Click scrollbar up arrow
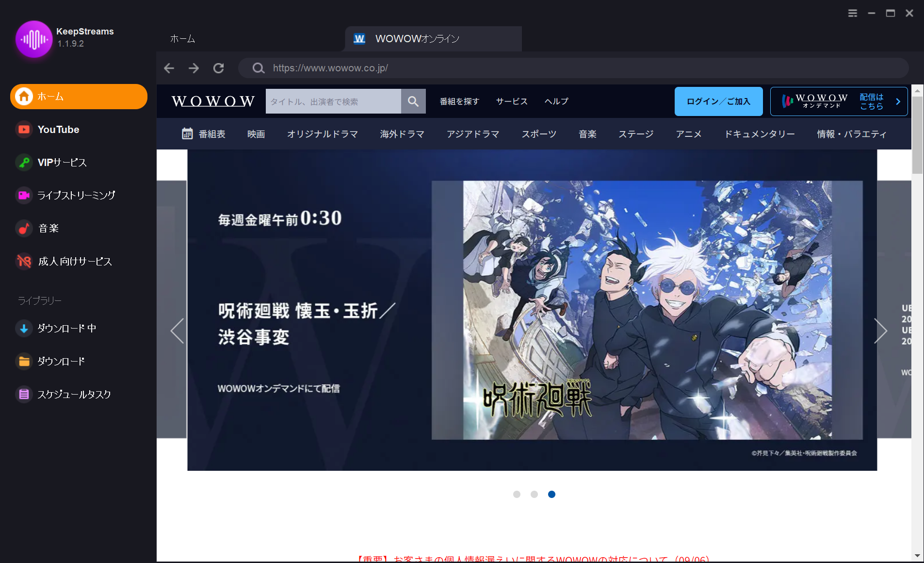 [917, 91]
